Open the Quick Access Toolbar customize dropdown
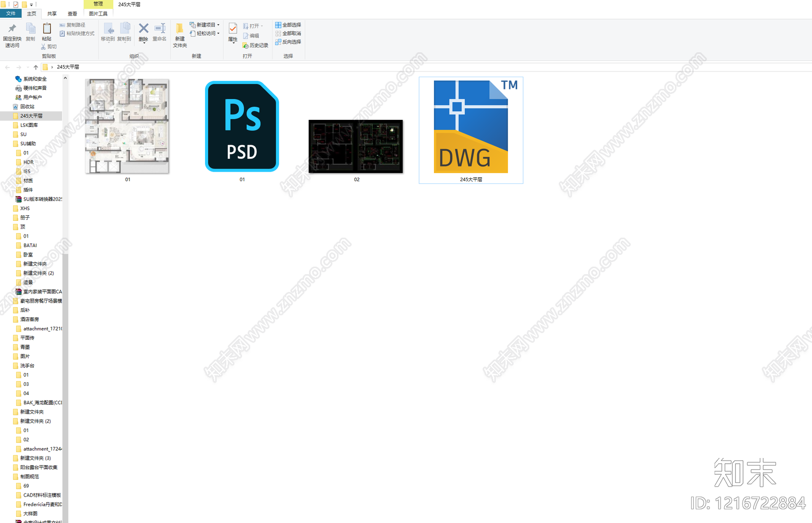Image resolution: width=812 pixels, height=523 pixels. [31, 5]
